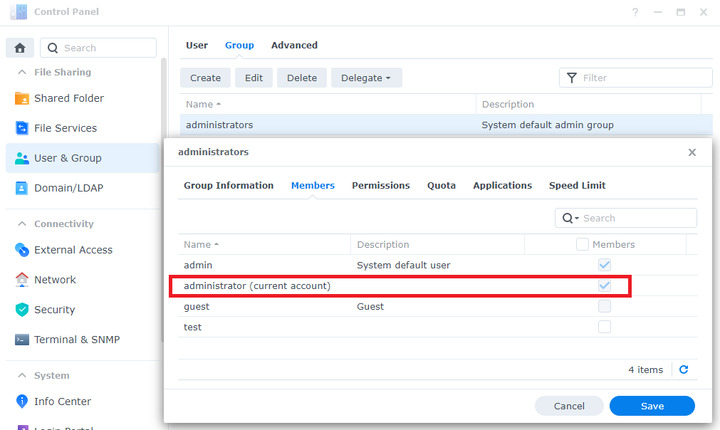Screen dimensions: 720x430
Task: Open External Access settings
Action: [x=73, y=250]
